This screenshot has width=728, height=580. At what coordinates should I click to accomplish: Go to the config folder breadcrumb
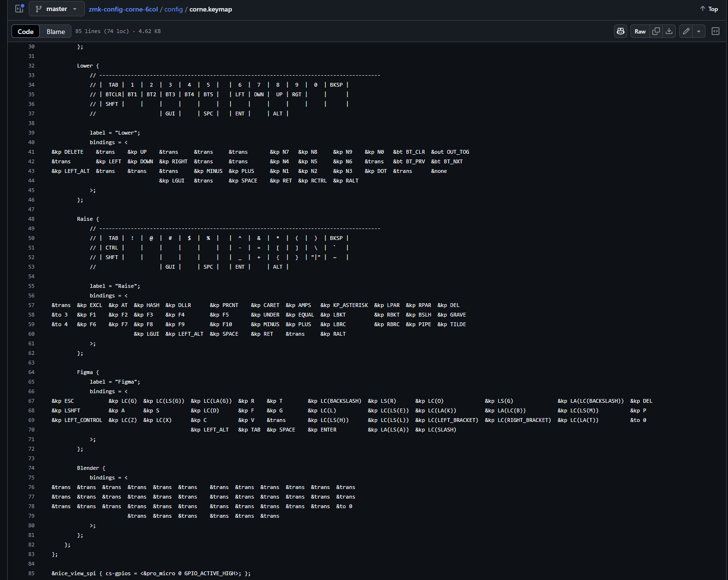[173, 9]
